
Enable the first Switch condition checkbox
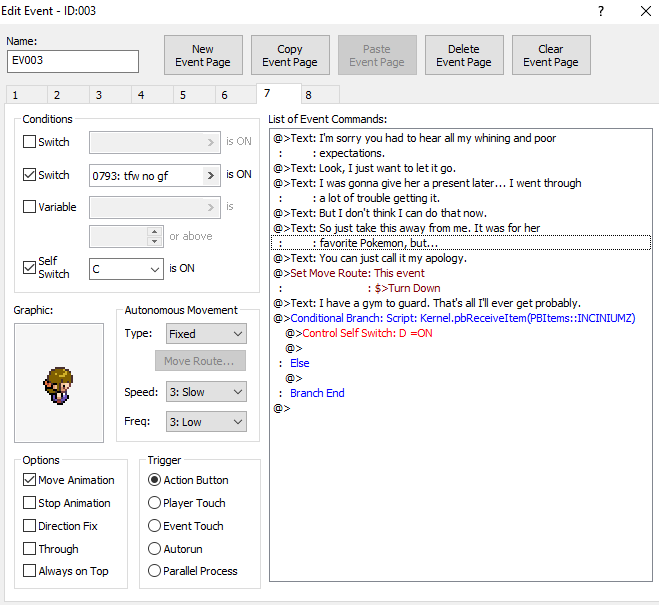tap(30, 142)
